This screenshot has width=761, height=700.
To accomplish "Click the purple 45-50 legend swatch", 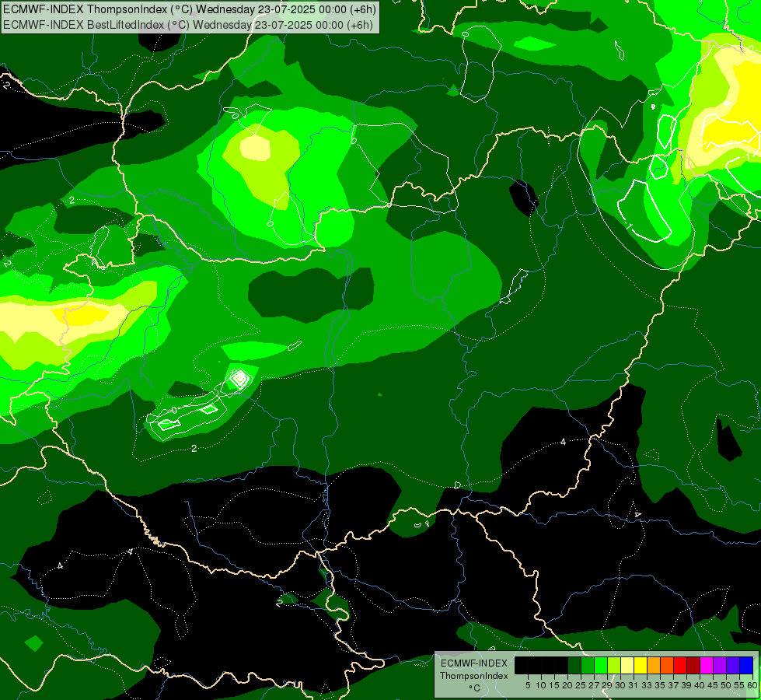I will 721,666.
